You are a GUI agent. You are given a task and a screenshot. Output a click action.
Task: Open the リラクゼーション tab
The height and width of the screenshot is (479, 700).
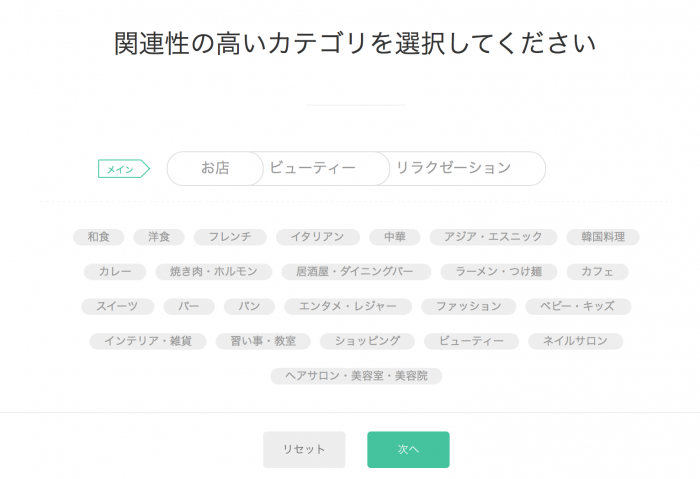[453, 168]
